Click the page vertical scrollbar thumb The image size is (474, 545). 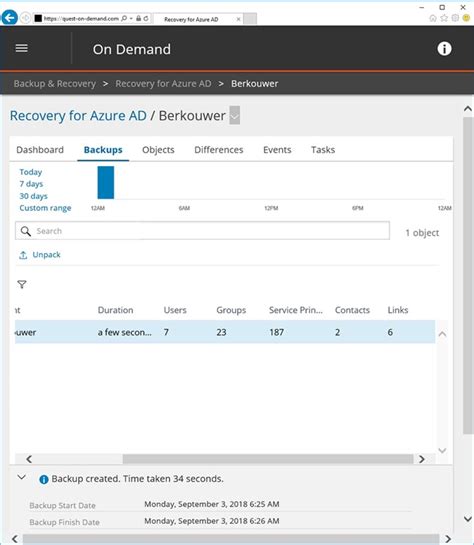(x=468, y=275)
